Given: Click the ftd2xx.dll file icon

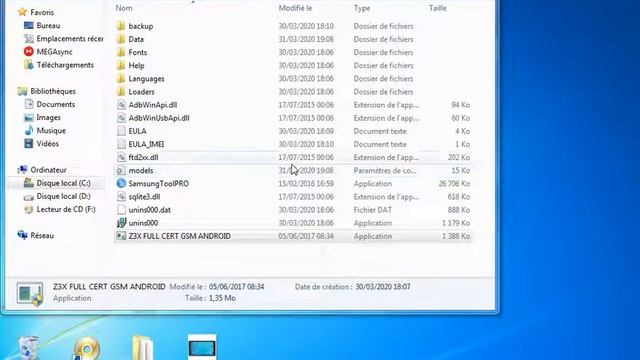Looking at the screenshot, I should click(121, 157).
